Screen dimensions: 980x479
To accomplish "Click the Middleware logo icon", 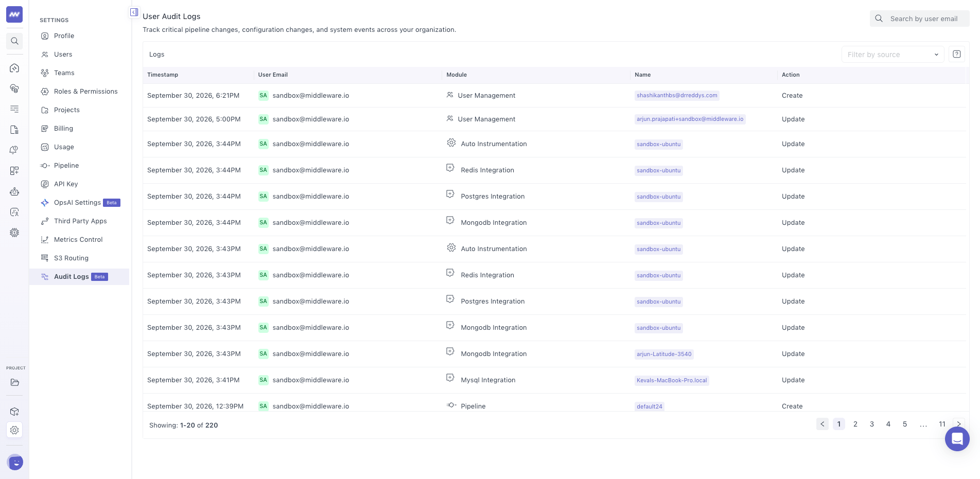I will point(14,14).
